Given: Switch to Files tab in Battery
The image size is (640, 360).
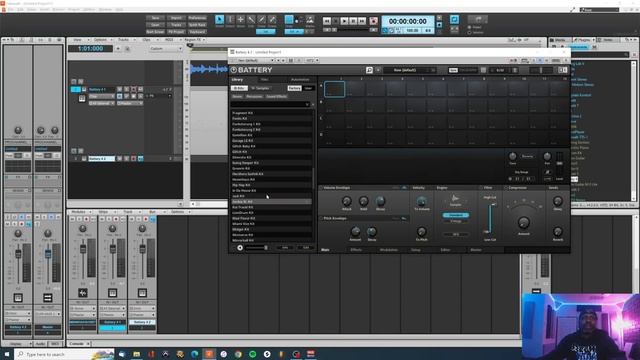Looking at the screenshot, I should tap(264, 80).
